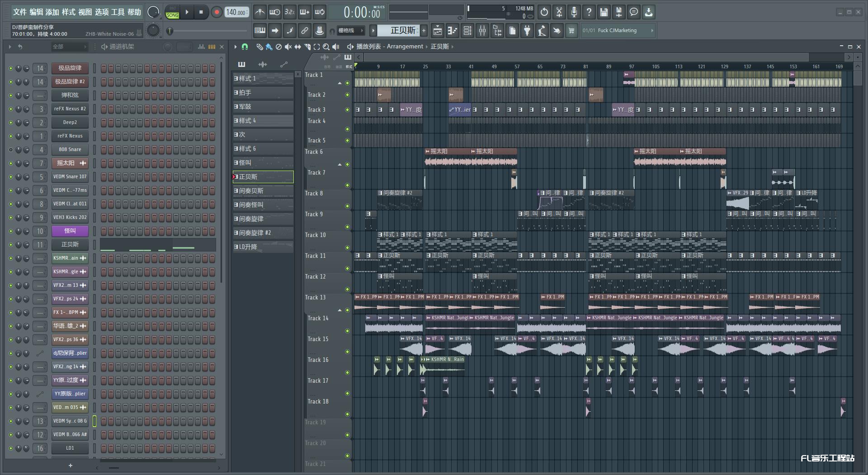Click the 正贝斯 channel button

(x=70, y=245)
